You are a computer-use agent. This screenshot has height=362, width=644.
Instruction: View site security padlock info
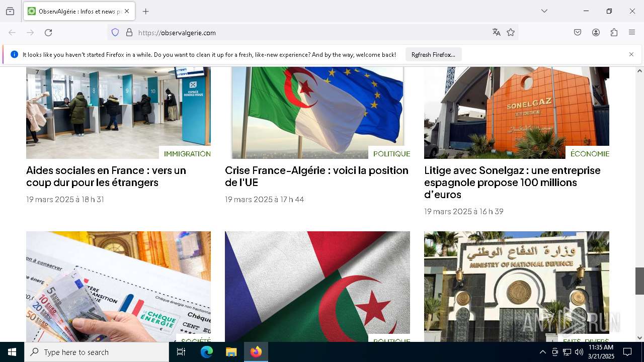(x=129, y=33)
